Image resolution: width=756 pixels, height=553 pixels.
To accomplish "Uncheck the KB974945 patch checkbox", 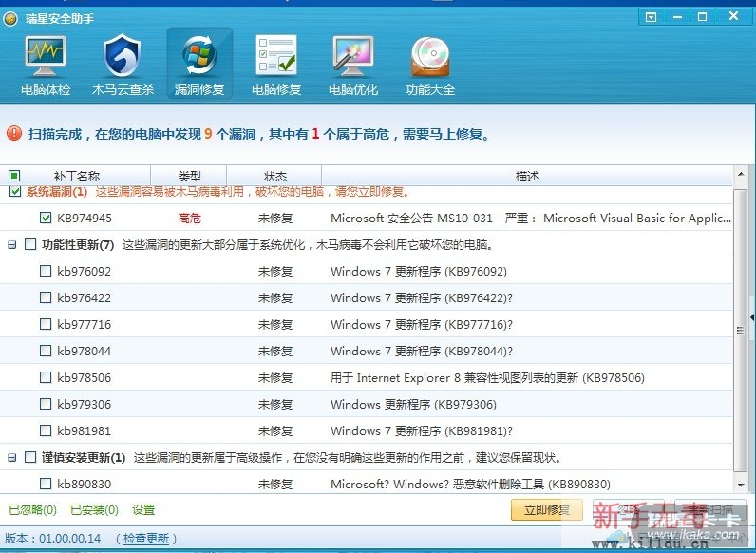I will click(x=46, y=219).
